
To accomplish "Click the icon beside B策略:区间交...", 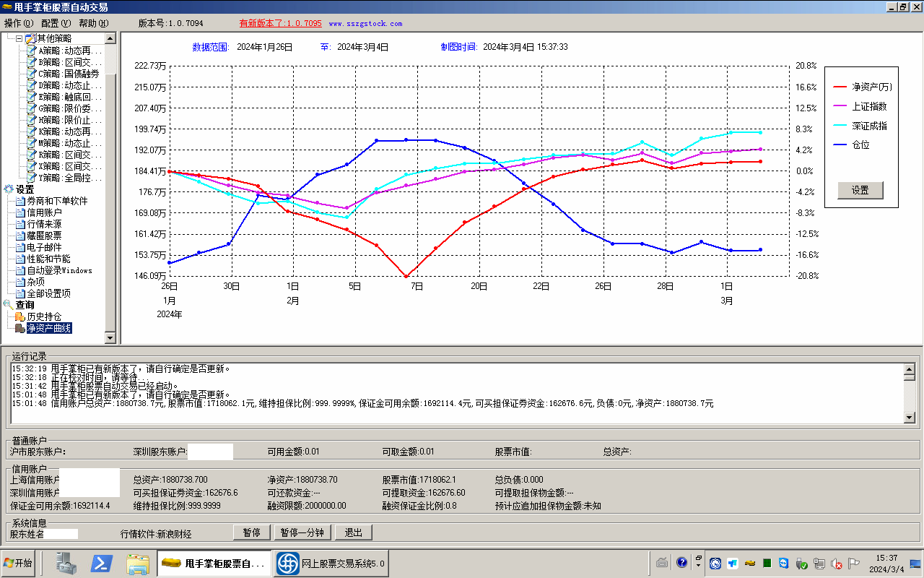I will click(32, 62).
